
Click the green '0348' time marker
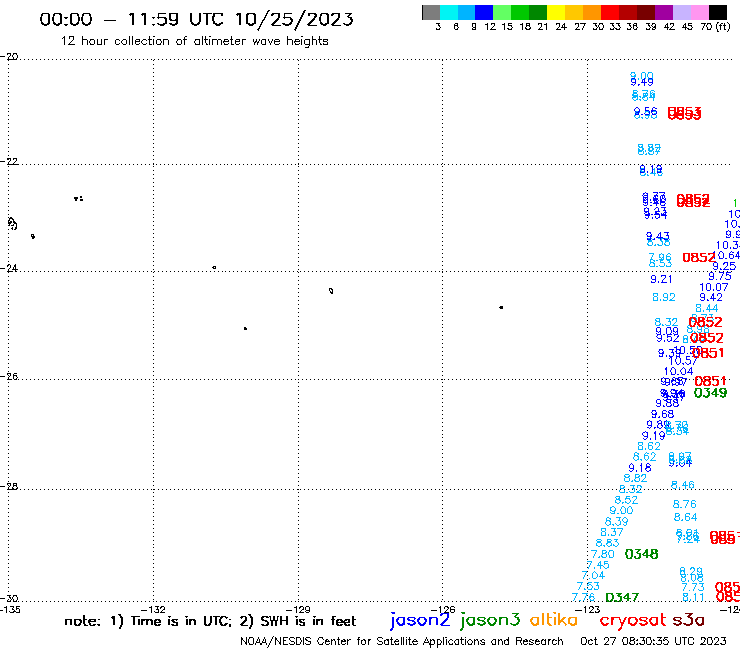[641, 554]
